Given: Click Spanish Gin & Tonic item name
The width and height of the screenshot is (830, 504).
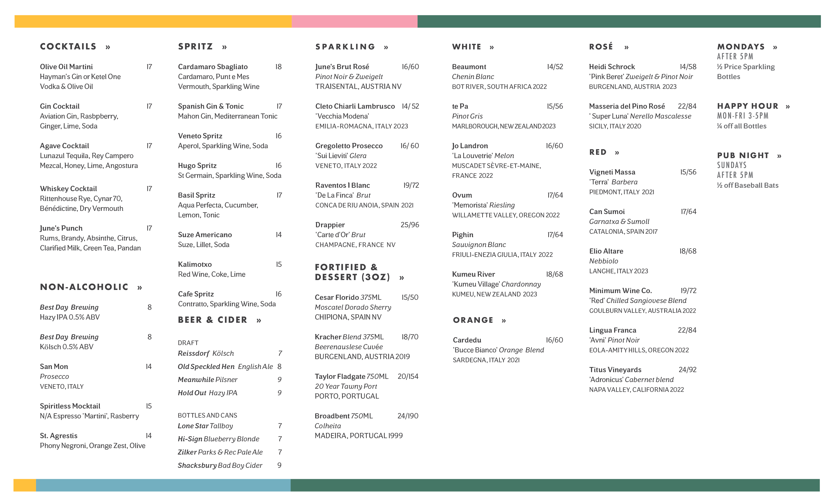Looking at the screenshot, I should point(210,106).
